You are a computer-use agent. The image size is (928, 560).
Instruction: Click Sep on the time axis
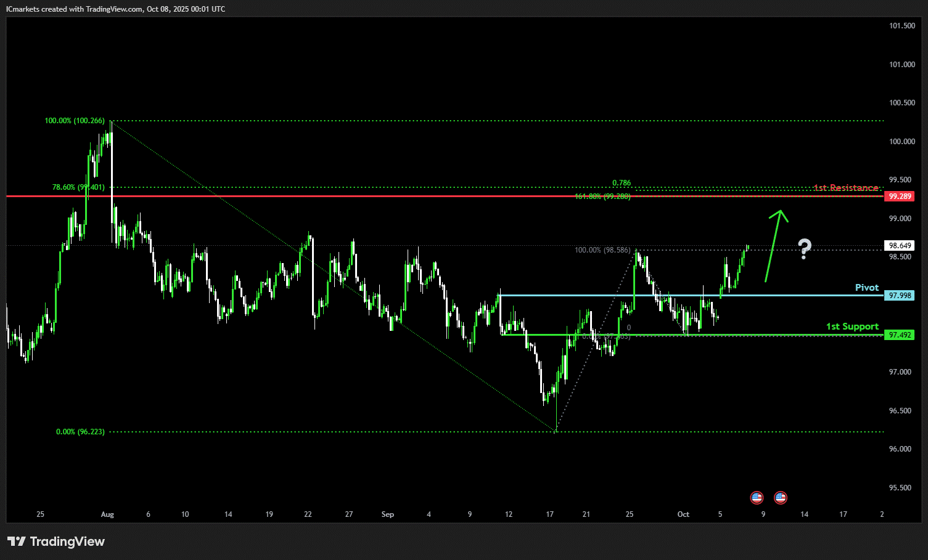point(387,514)
